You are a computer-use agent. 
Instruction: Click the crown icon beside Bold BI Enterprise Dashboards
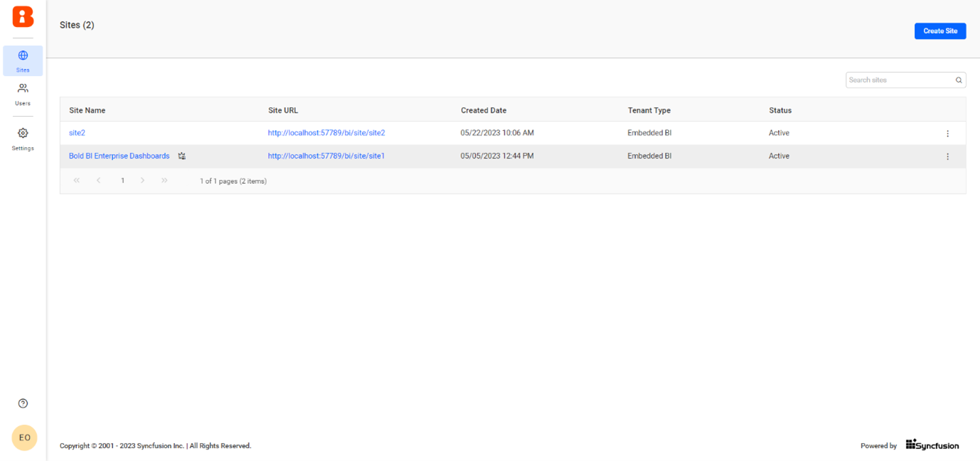(182, 156)
